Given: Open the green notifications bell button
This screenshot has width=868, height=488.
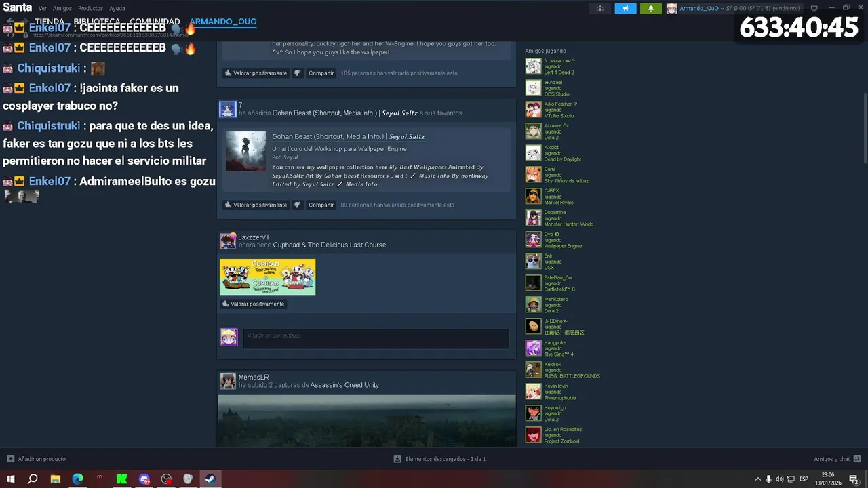Looking at the screenshot, I should [650, 8].
